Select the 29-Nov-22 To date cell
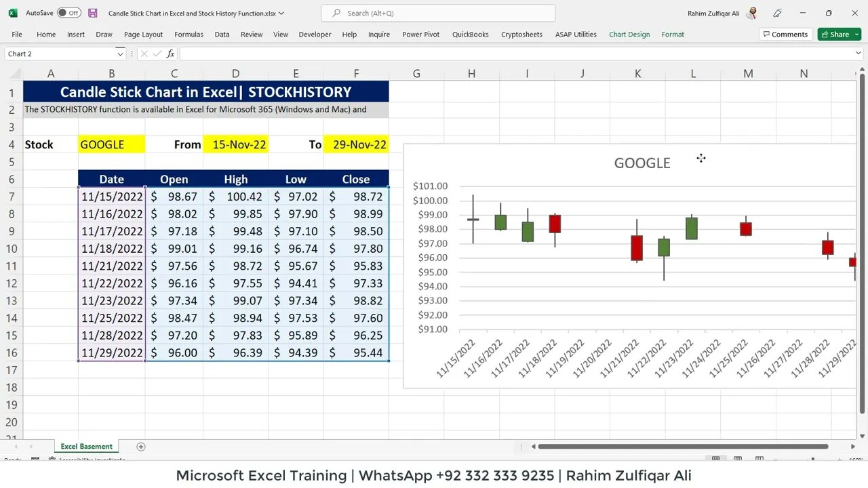Image resolution: width=868 pixels, height=488 pixels. [x=356, y=144]
